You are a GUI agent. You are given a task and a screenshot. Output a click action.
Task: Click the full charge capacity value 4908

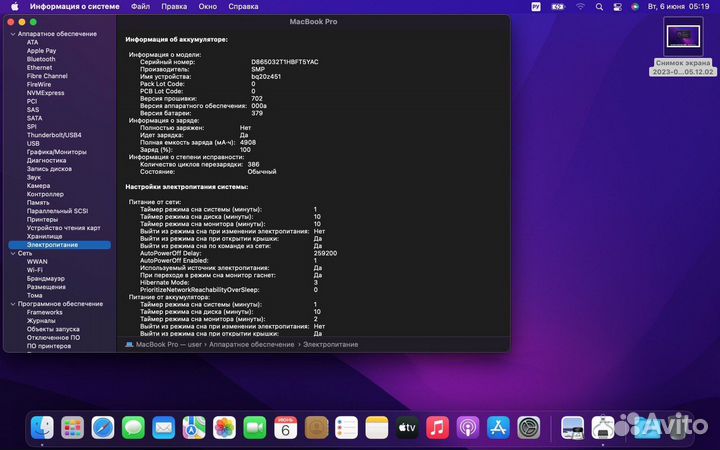point(248,142)
